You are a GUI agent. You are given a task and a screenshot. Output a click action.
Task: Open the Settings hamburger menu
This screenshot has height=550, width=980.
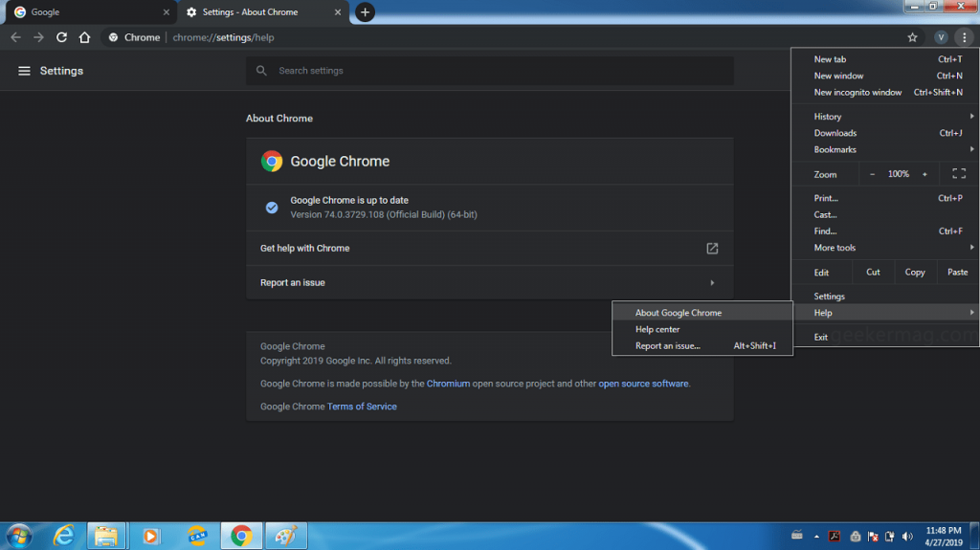pyautogui.click(x=24, y=71)
